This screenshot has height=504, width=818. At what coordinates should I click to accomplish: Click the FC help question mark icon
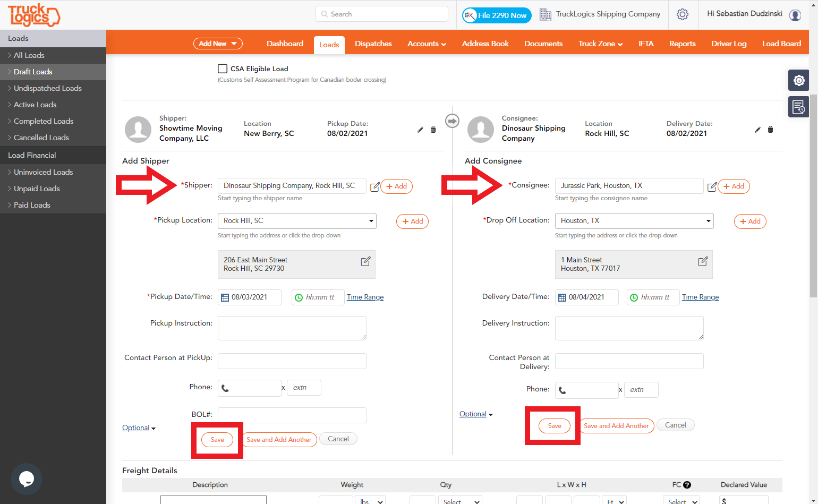pos(687,485)
